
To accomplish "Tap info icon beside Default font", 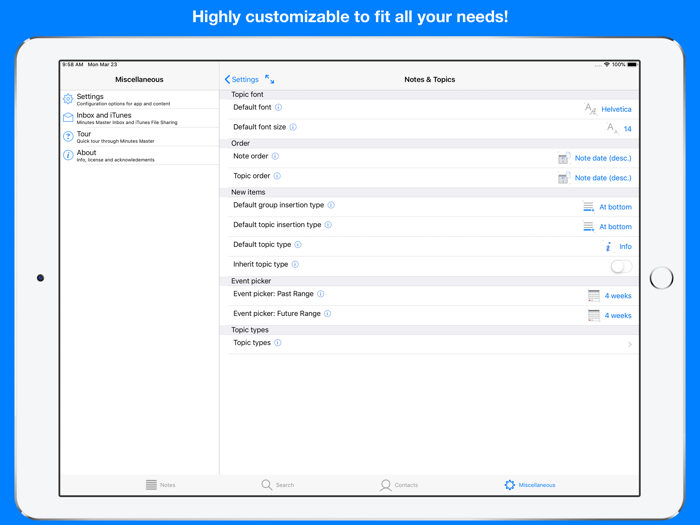I will coord(279,108).
